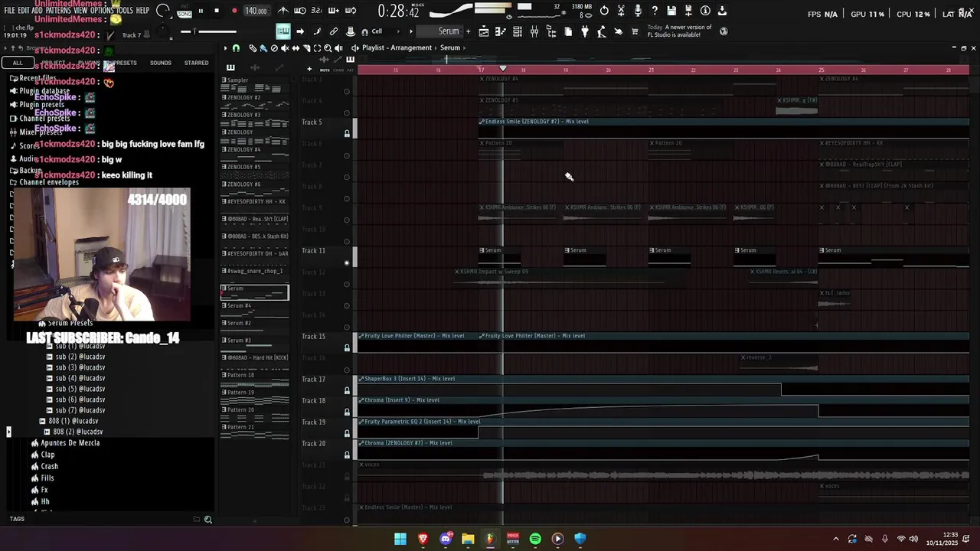
Task: Click the playhead marker on timeline
Action: pyautogui.click(x=503, y=69)
